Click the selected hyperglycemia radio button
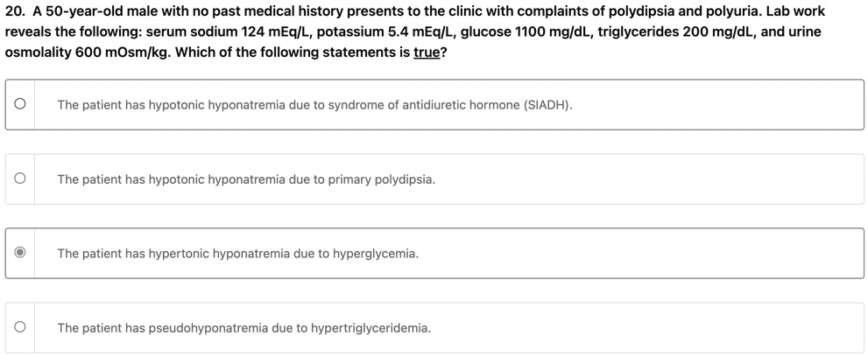The image size is (868, 357). point(20,253)
